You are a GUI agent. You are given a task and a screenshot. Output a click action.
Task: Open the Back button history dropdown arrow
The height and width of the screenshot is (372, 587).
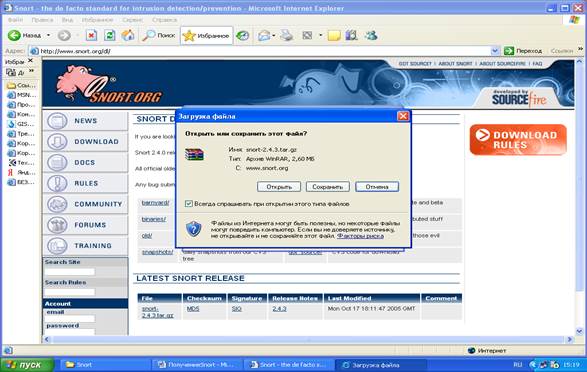click(x=48, y=36)
